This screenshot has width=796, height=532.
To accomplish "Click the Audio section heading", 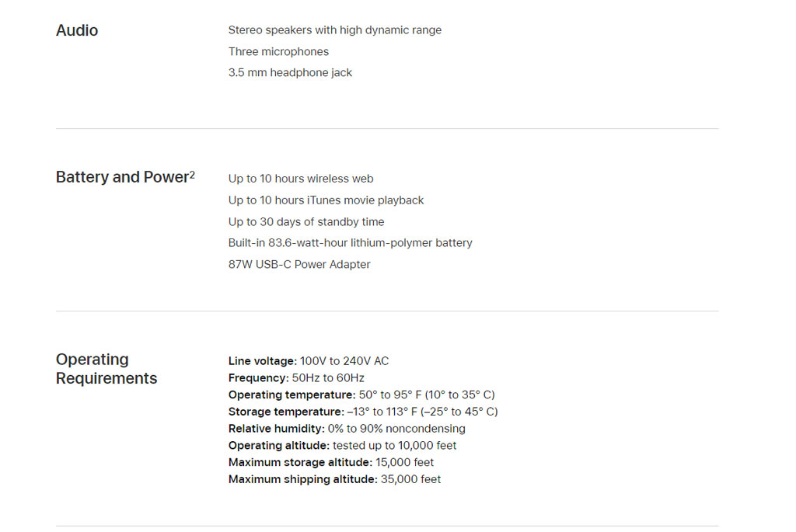I will point(77,30).
